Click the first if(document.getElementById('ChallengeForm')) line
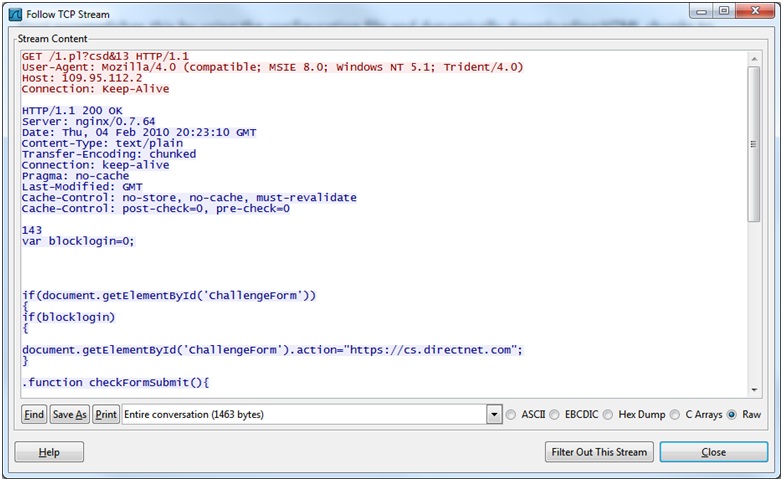The image size is (783, 481). (169, 295)
